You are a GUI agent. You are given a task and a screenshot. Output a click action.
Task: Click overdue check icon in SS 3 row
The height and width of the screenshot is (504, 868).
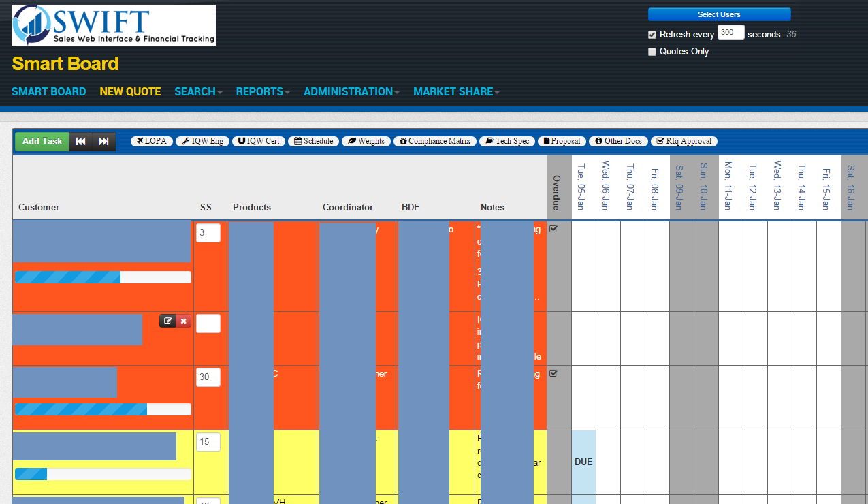(x=553, y=229)
